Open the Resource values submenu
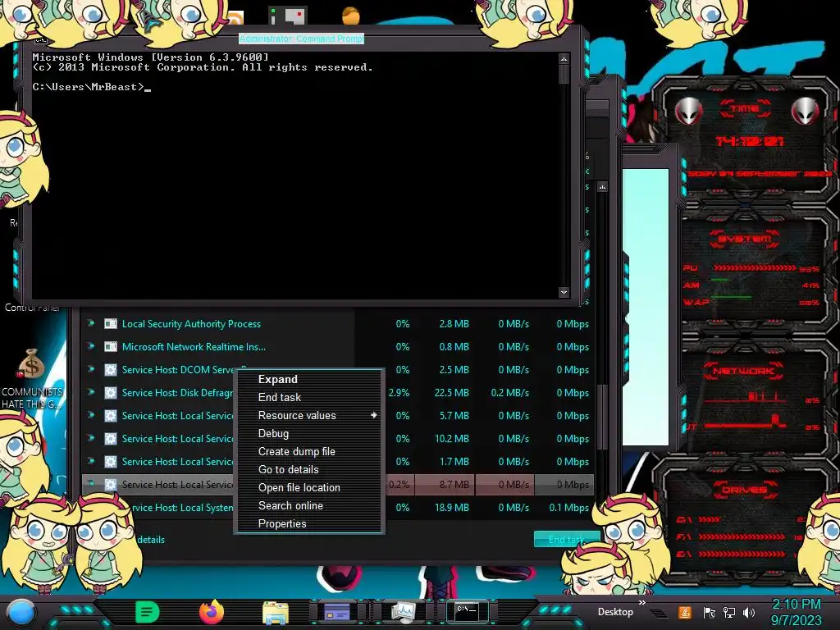This screenshot has width=840, height=630. 308,416
